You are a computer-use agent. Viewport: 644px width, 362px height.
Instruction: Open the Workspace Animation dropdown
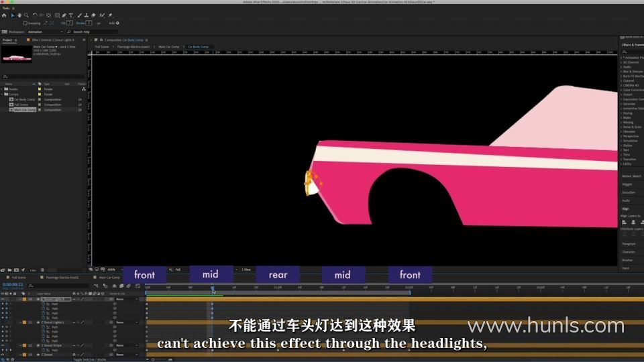45,32
